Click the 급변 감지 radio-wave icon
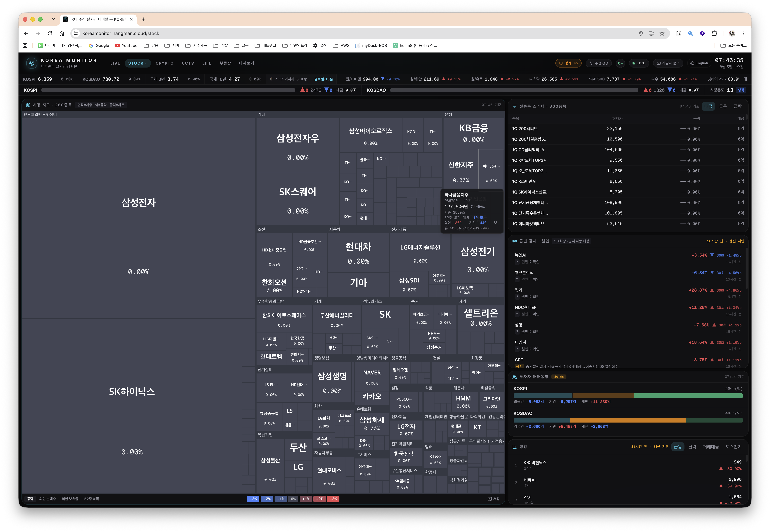 click(x=514, y=241)
